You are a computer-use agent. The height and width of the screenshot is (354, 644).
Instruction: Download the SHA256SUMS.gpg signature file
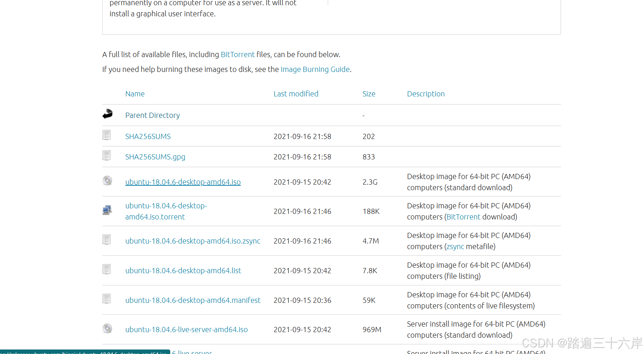155,157
